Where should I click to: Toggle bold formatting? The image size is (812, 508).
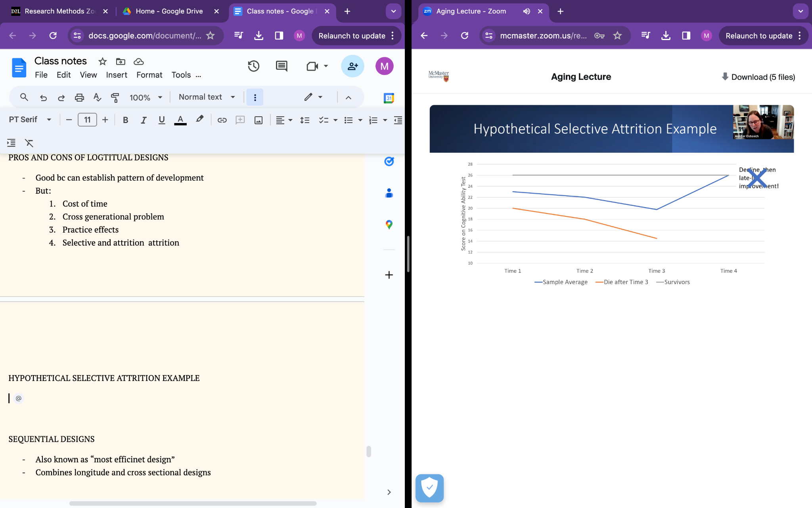(x=125, y=120)
